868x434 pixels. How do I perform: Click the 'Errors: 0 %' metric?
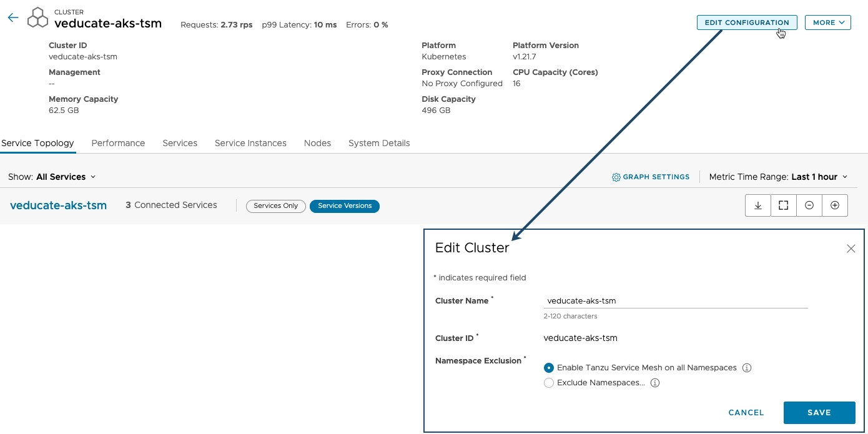tap(367, 25)
